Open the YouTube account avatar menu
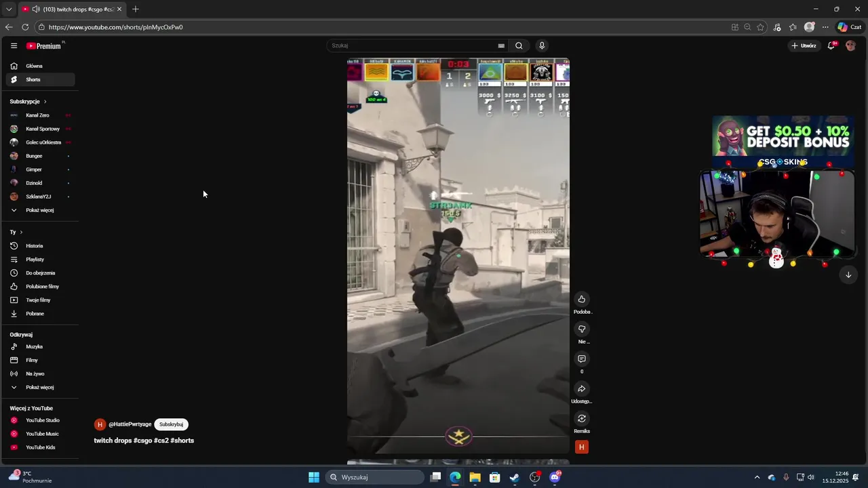Viewport: 868px width, 488px height. (851, 45)
